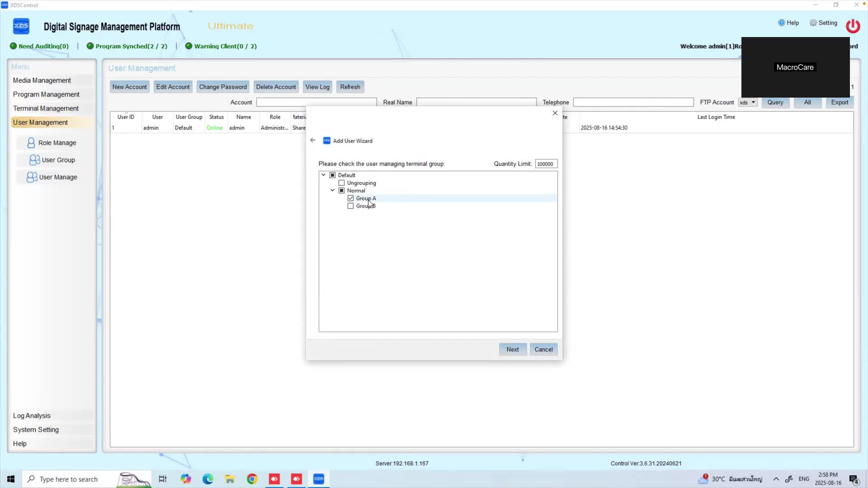Screen dimensions: 868x488
Task: Open the FTP Account dropdown
Action: click(748, 103)
